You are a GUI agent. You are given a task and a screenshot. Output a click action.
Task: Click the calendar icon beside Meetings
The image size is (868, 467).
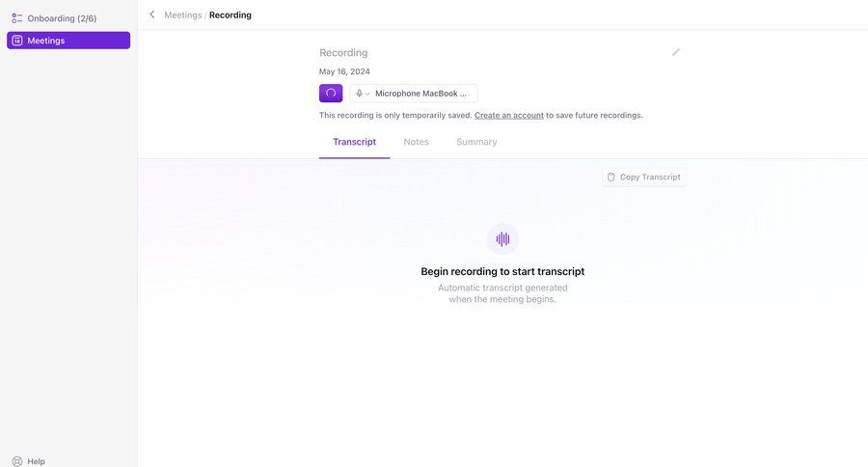click(x=16, y=41)
